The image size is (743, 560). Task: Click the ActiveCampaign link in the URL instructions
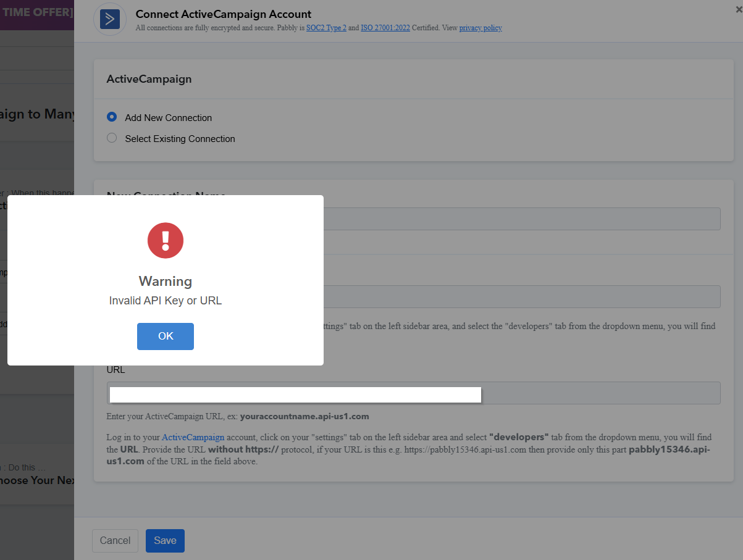pos(193,438)
